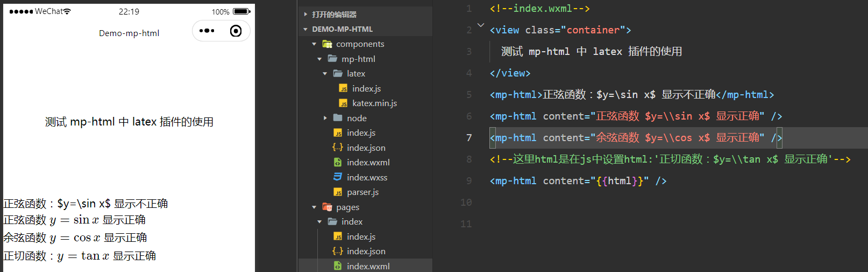Viewport: 868px width, 272px height.
Task: Collapse the components folder arrow
Action: click(x=314, y=44)
